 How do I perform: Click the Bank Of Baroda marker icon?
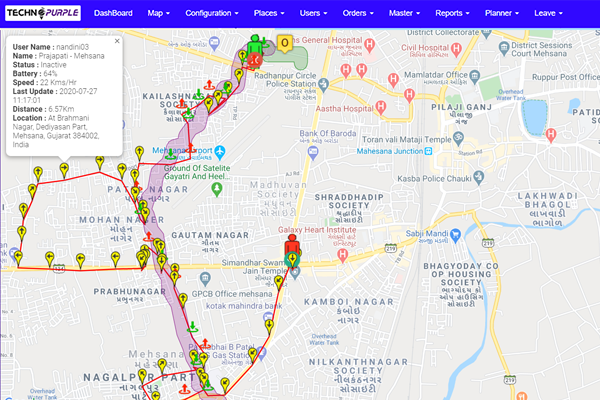[313, 153]
